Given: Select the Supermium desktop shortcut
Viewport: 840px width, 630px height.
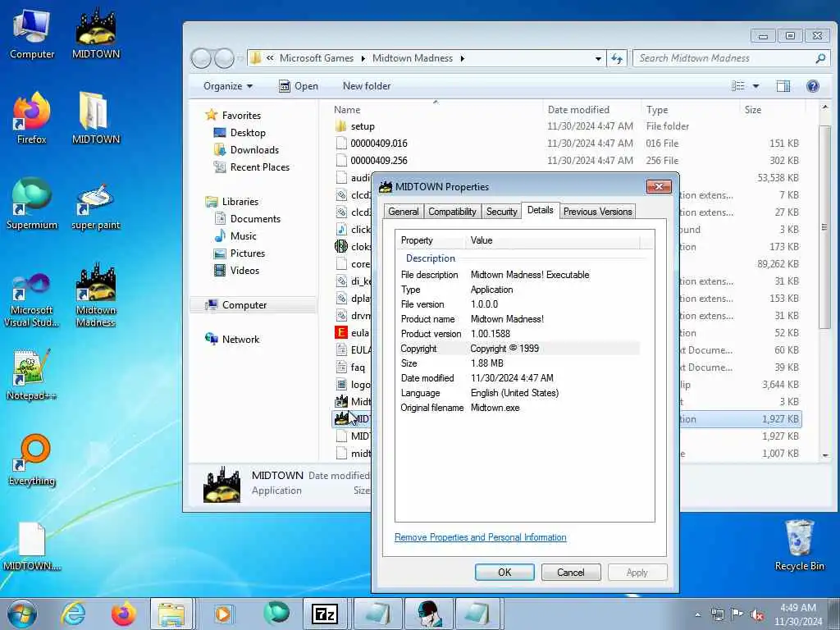Looking at the screenshot, I should pyautogui.click(x=32, y=204).
